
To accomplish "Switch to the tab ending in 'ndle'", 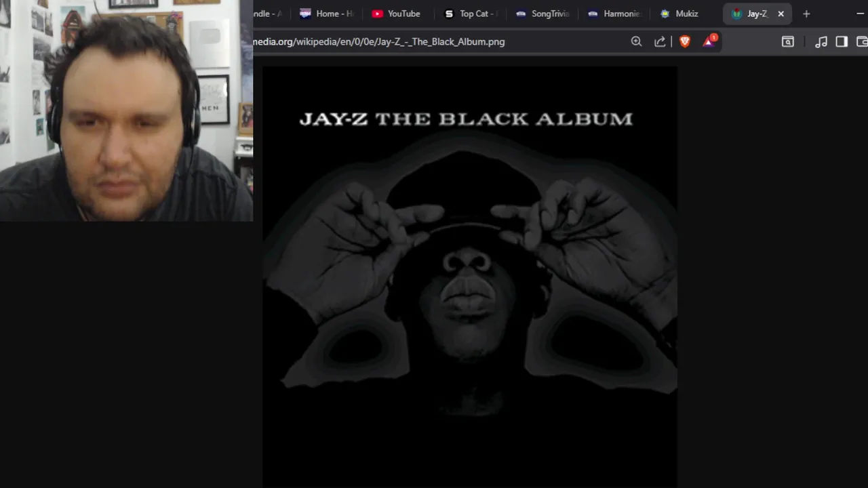I will click(x=268, y=14).
